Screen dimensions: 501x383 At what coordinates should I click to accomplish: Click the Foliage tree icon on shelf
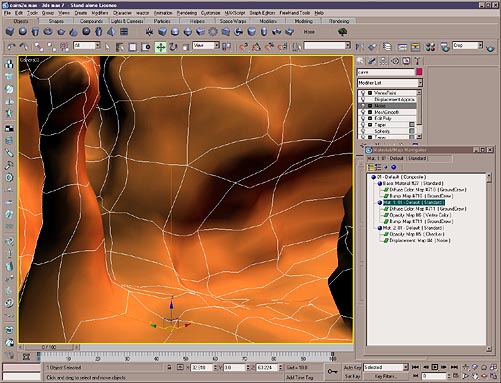click(x=343, y=32)
